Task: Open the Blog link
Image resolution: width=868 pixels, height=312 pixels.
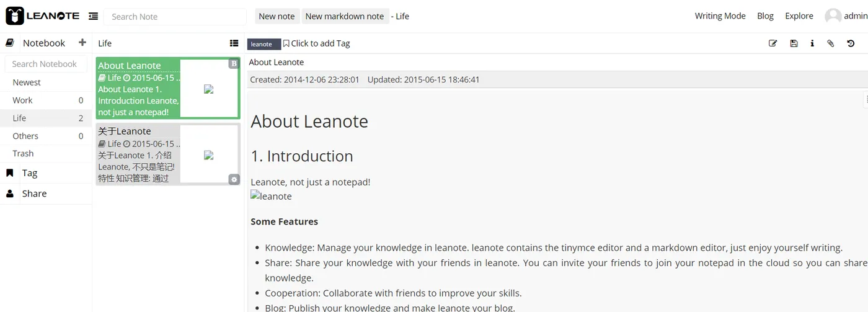Action: pos(765,16)
